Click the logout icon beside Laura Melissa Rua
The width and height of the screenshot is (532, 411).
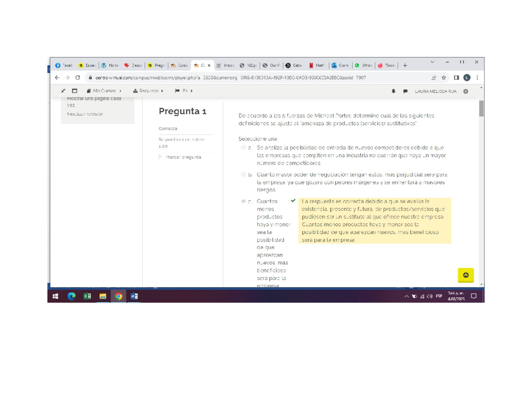coord(465,91)
